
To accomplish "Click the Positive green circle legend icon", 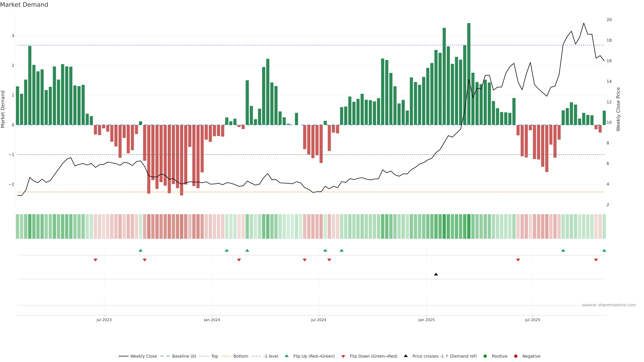I will pos(485,356).
